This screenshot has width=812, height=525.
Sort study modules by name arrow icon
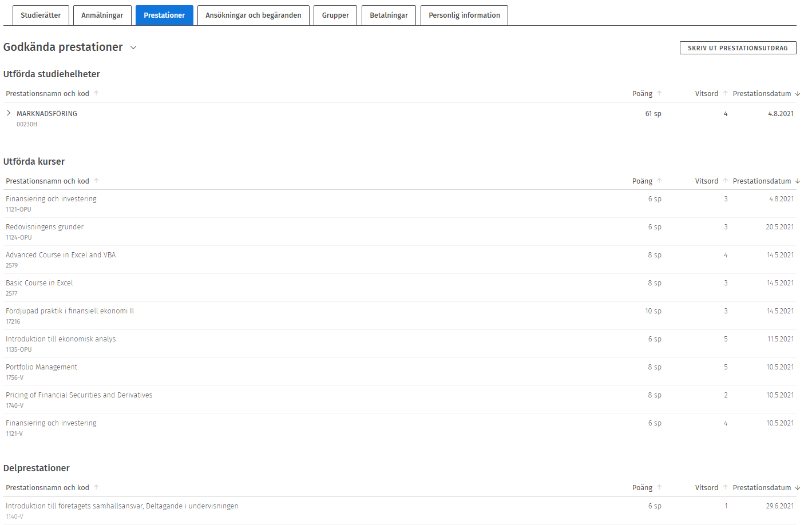[96, 93]
